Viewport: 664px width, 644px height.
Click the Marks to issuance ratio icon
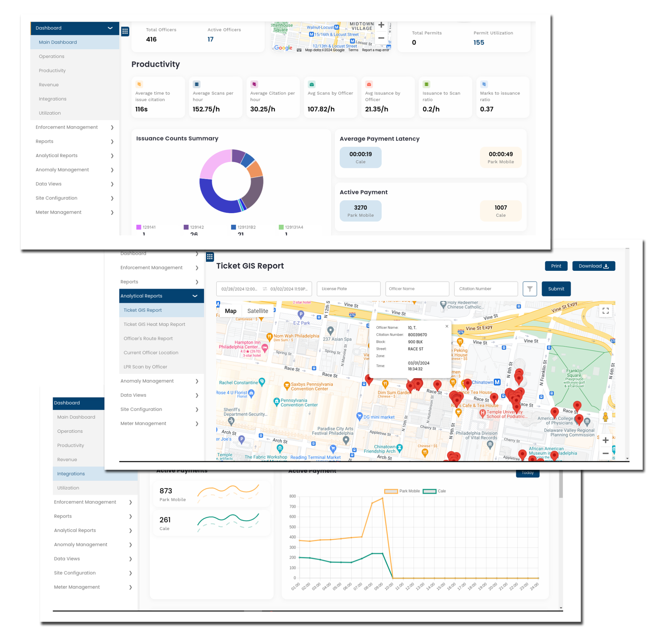click(484, 84)
